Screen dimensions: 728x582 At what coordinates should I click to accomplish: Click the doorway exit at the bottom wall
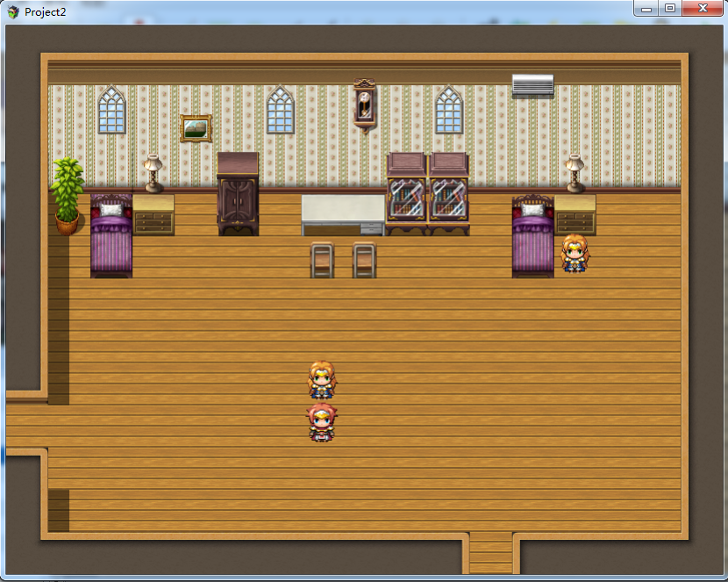(x=491, y=553)
